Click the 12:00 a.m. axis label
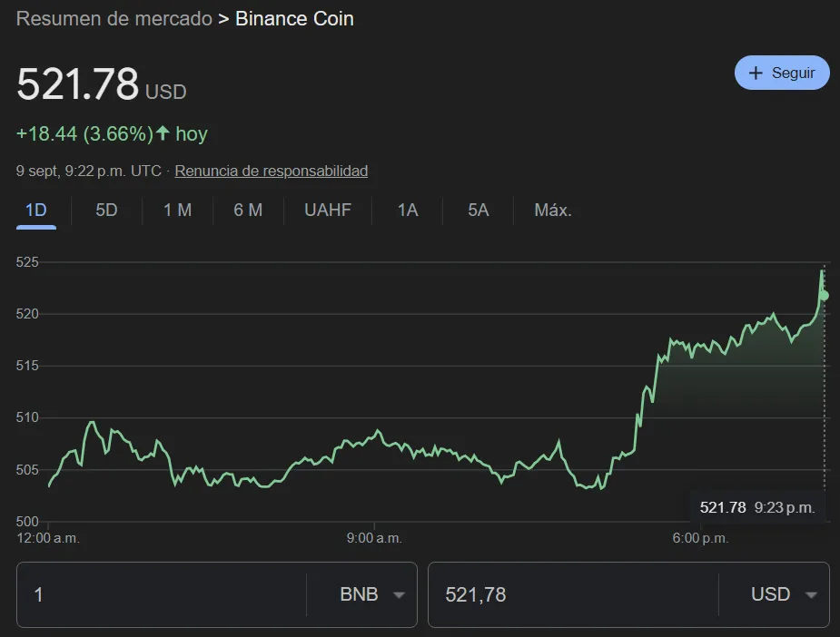The height and width of the screenshot is (637, 840). (x=48, y=538)
